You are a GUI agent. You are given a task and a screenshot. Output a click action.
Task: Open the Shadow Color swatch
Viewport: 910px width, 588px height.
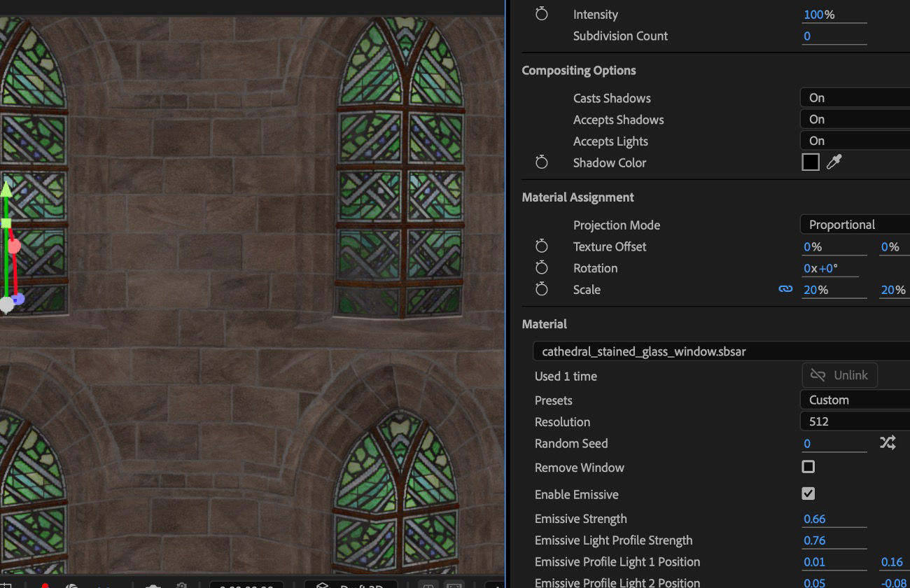coord(811,162)
